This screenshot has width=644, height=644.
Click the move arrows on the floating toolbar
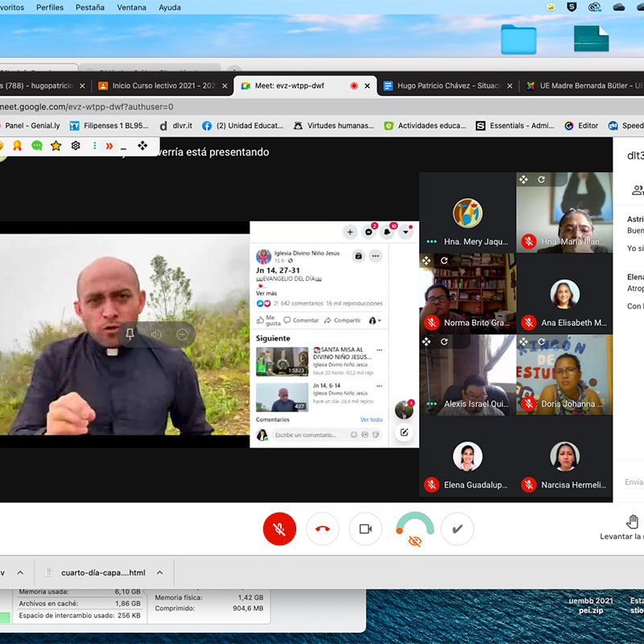pyautogui.click(x=142, y=146)
